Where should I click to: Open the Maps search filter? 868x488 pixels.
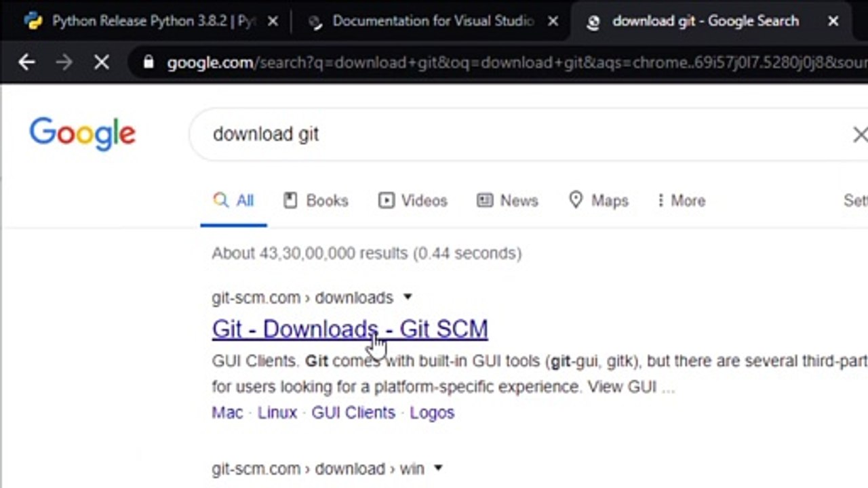pos(599,201)
